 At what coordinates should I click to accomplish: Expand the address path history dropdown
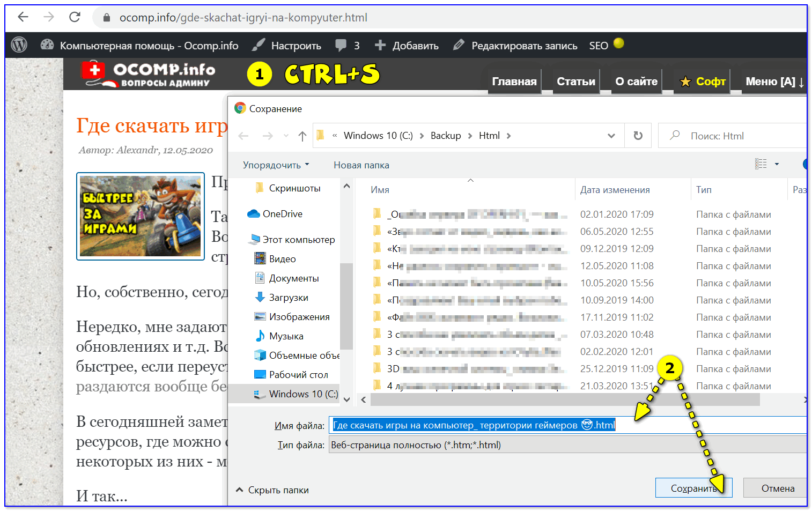(611, 136)
